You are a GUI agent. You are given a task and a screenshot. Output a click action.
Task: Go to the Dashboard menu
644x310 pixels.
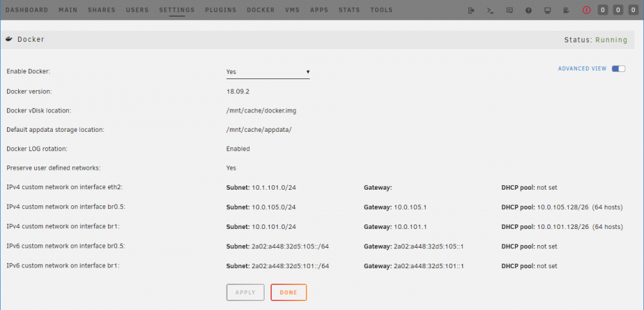click(26, 10)
